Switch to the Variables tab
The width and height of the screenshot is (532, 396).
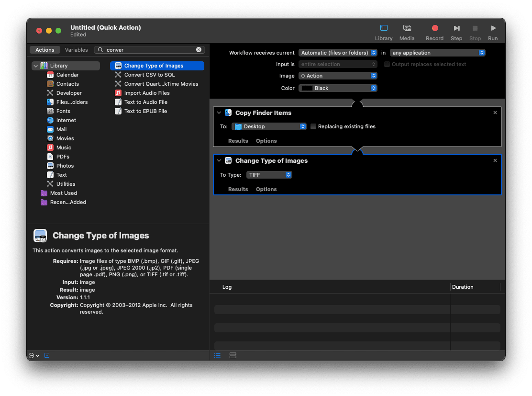click(x=76, y=50)
